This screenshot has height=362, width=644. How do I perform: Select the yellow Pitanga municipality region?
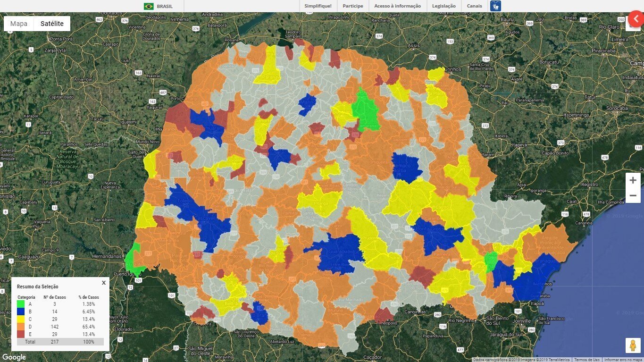click(320, 200)
